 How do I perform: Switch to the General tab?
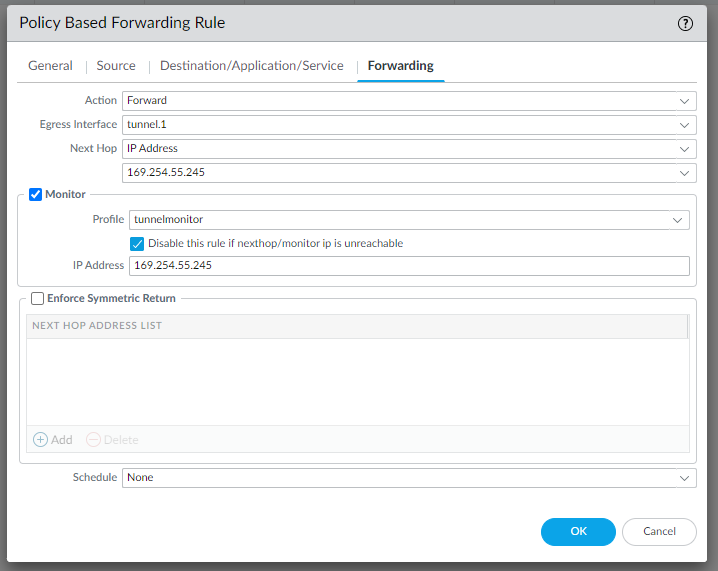pos(50,66)
